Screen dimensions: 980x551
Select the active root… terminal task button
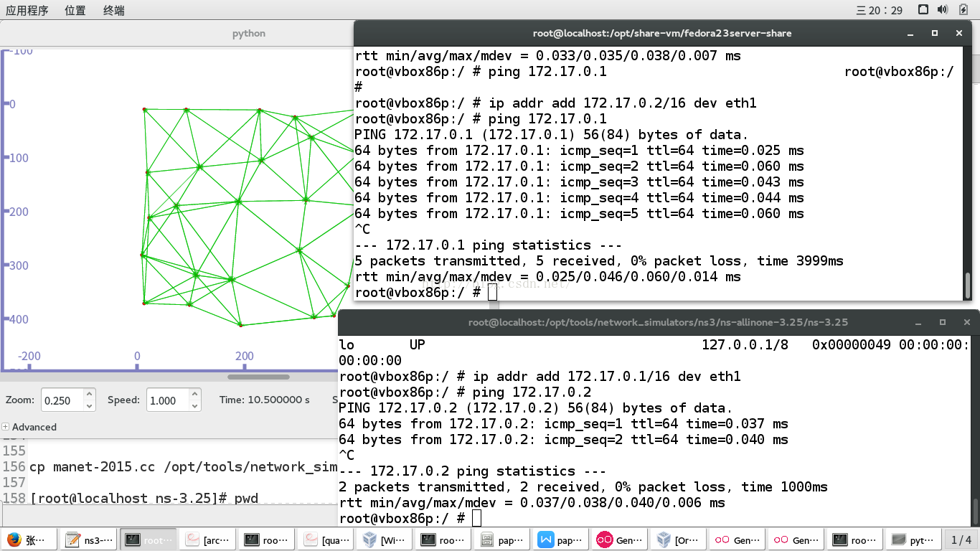(147, 540)
